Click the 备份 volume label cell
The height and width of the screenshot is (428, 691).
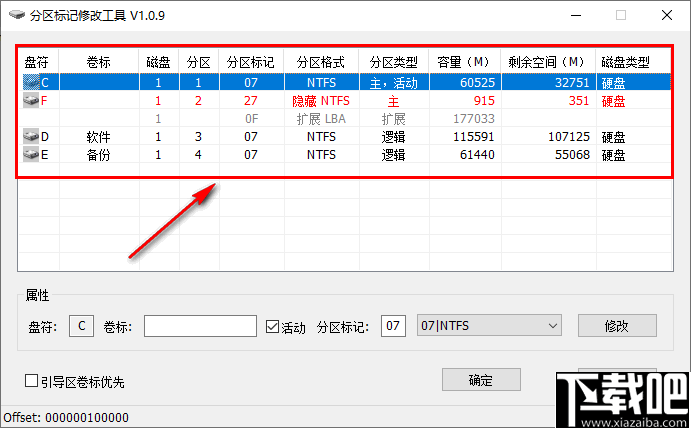pyautogui.click(x=99, y=155)
